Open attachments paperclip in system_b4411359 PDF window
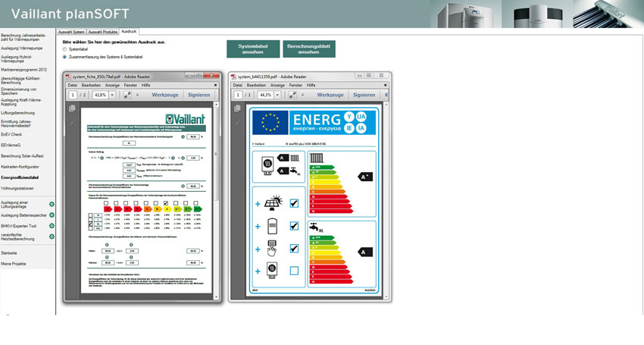Viewport: 644px width, 345px height. point(237,123)
